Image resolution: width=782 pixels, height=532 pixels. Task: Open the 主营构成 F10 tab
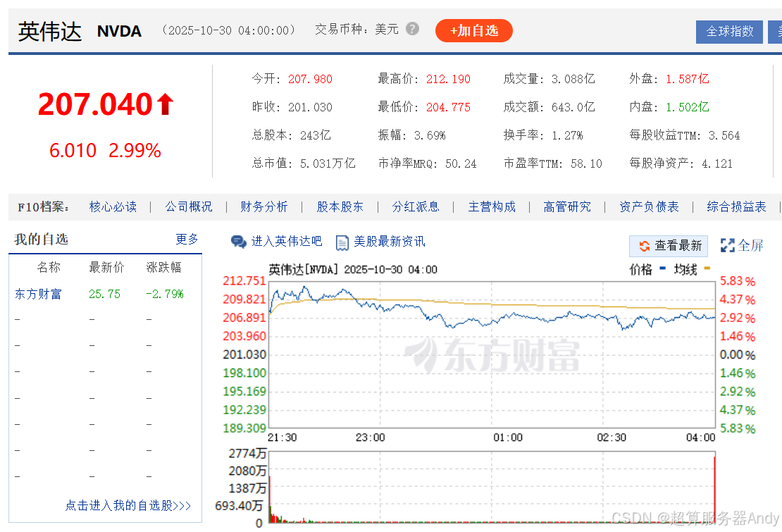(492, 207)
